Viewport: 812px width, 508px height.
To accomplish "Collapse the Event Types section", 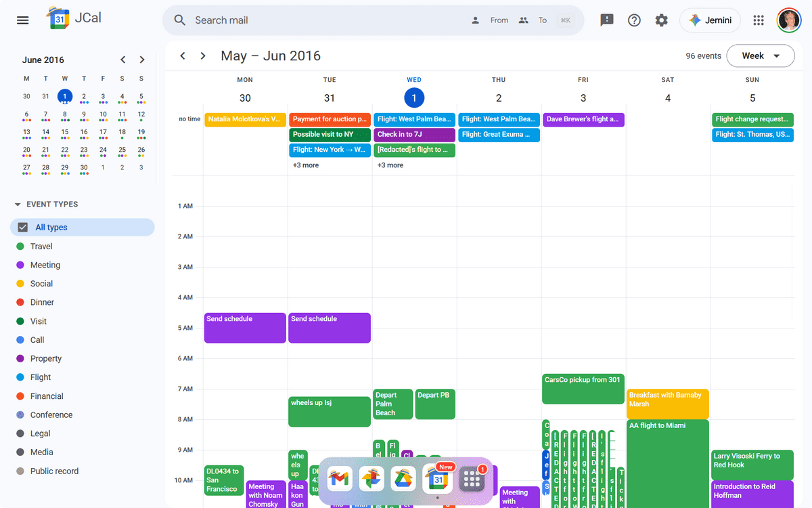I will [18, 205].
